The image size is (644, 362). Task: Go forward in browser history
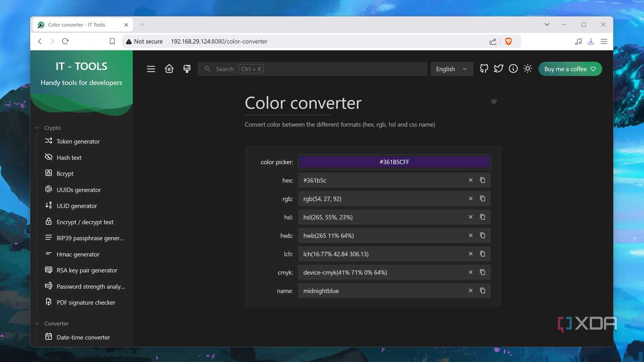point(52,41)
